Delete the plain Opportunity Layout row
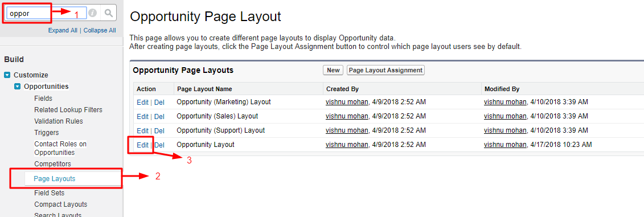 (x=159, y=145)
